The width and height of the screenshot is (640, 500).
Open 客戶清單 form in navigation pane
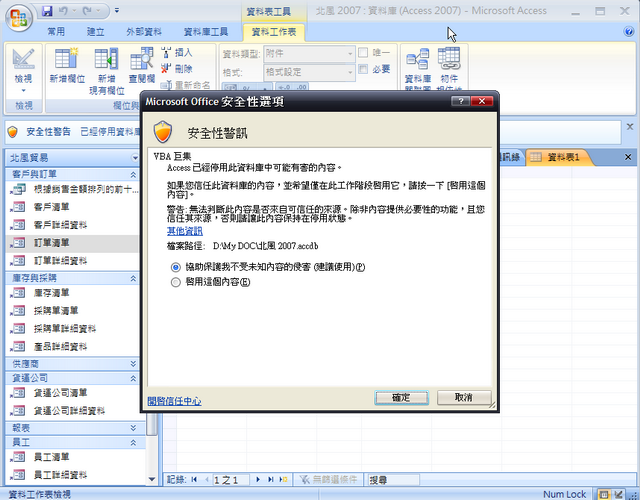72,207
